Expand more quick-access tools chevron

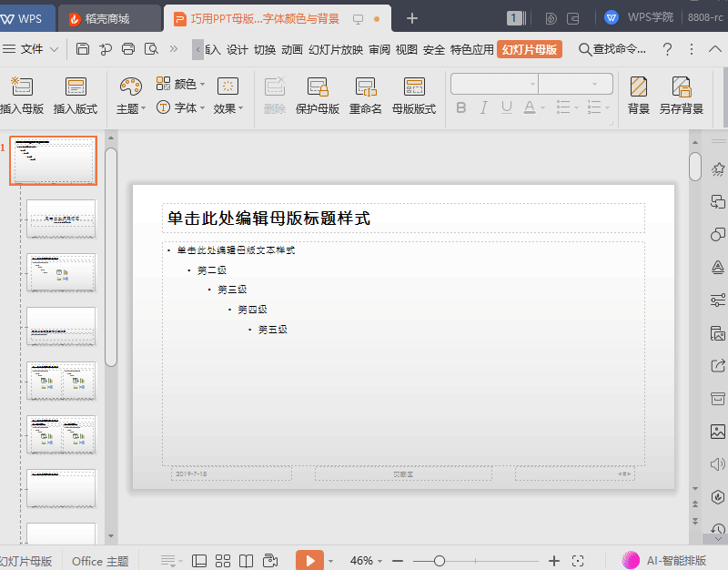pyautogui.click(x=174, y=49)
